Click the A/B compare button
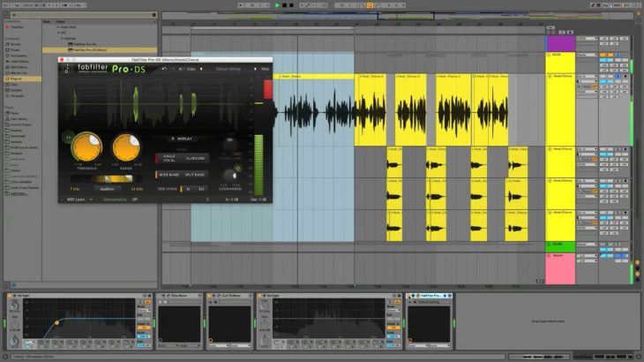 (x=181, y=69)
